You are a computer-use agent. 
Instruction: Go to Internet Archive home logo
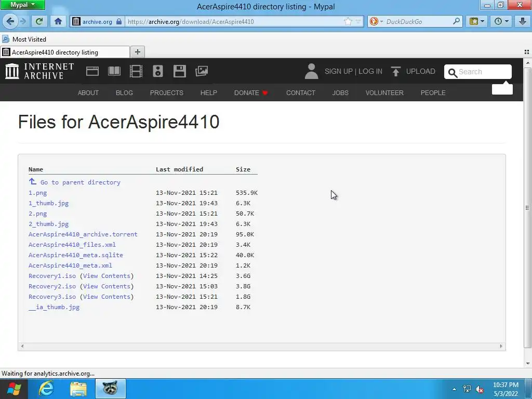point(39,71)
